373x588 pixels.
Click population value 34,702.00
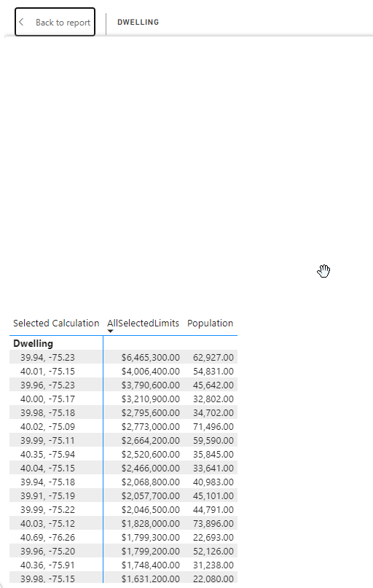[x=213, y=413]
